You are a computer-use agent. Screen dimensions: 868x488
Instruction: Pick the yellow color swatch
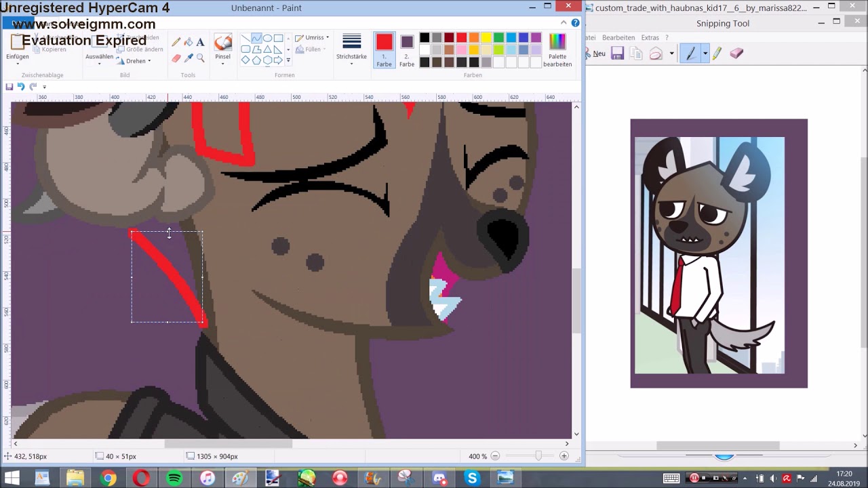486,37
